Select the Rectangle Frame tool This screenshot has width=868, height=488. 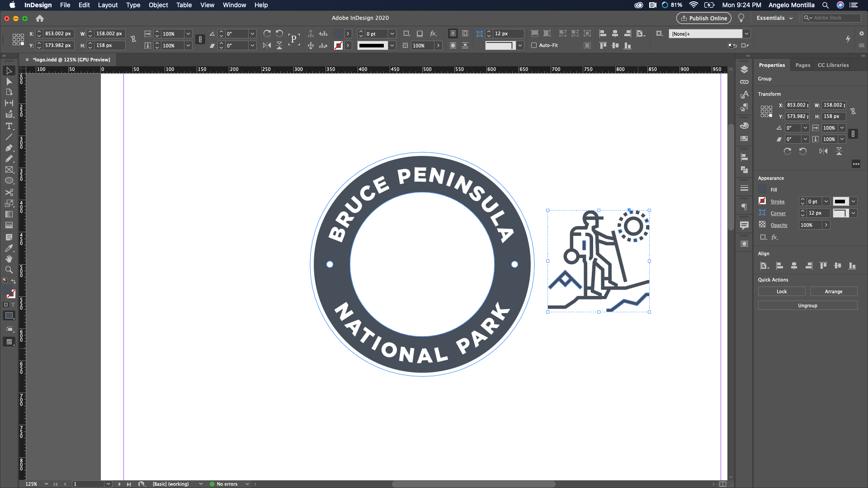[x=9, y=170]
